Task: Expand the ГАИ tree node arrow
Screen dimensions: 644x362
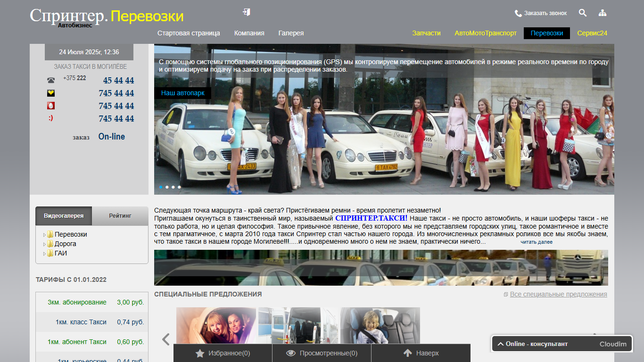Action: (x=44, y=253)
